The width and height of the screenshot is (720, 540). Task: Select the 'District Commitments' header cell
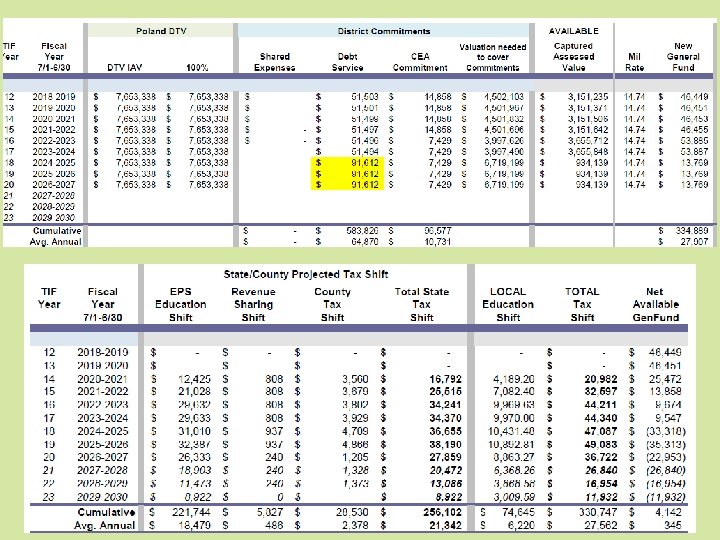point(383,31)
